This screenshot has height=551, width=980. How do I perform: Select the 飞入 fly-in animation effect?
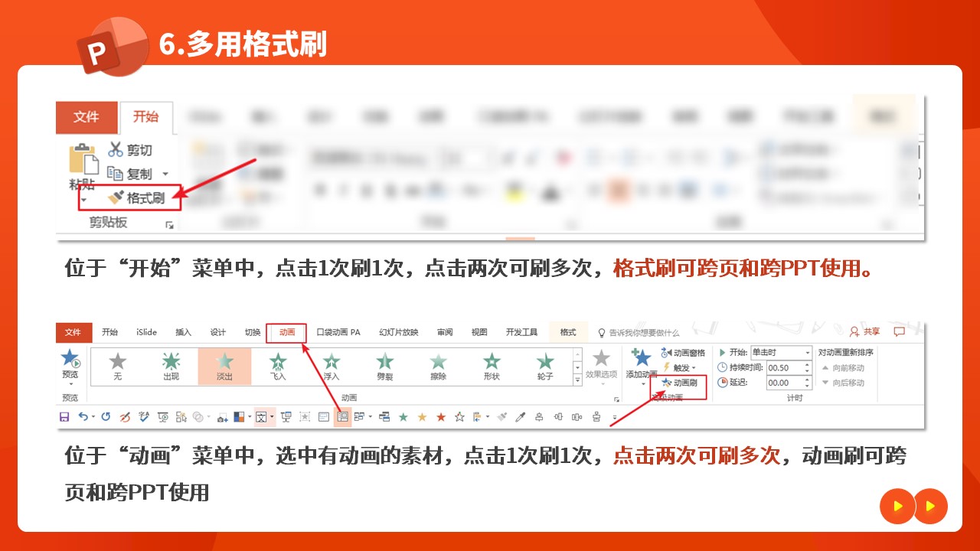pos(278,367)
